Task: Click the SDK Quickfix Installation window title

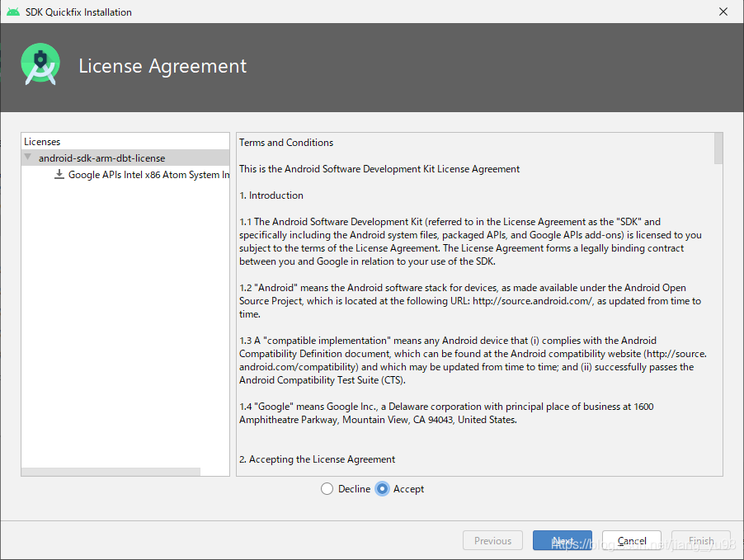Action: [x=78, y=12]
